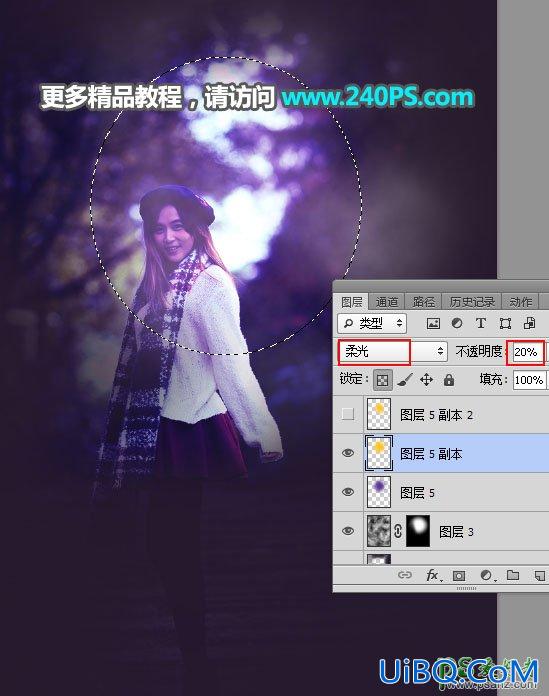The width and height of the screenshot is (549, 696).
Task: Filter layers by smart object icon
Action: click(x=529, y=324)
